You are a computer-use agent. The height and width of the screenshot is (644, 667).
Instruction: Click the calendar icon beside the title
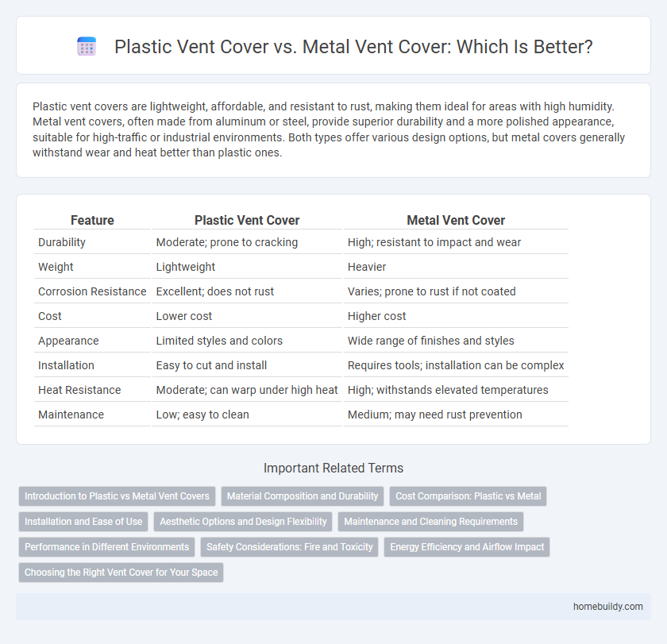(x=86, y=47)
